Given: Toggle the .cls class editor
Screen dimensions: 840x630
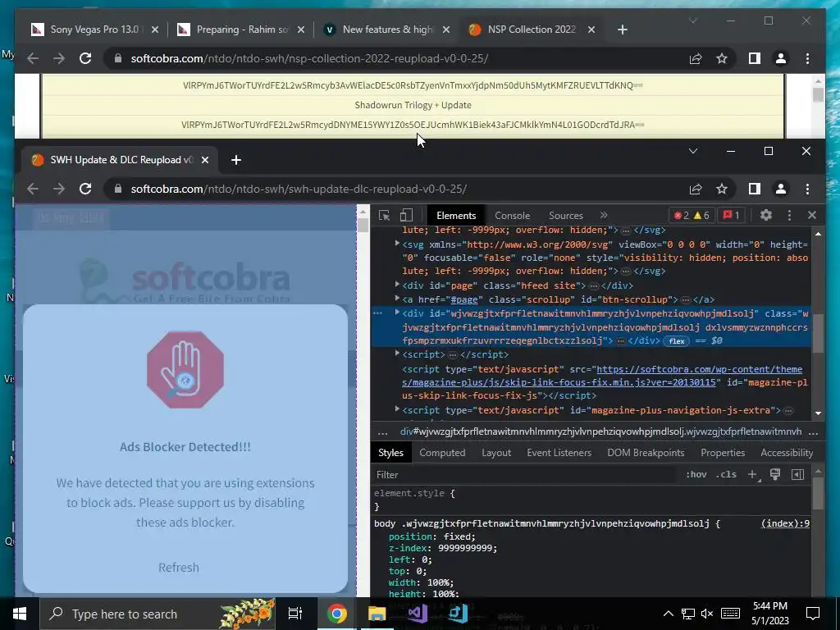Looking at the screenshot, I should (726, 475).
